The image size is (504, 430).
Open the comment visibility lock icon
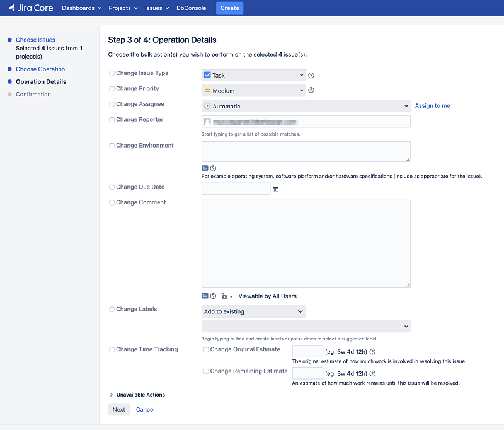point(225,296)
